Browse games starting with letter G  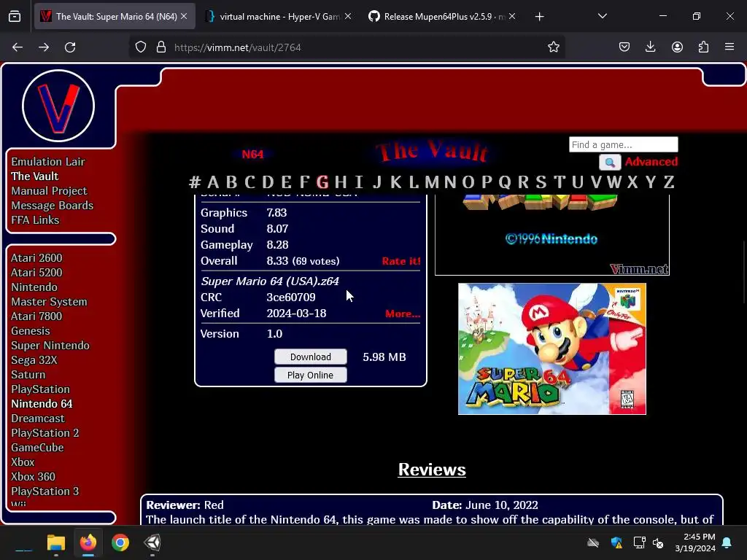[322, 182]
